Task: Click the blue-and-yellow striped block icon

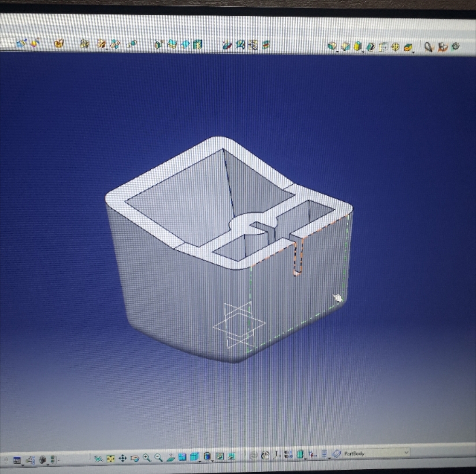Action: [x=197, y=45]
